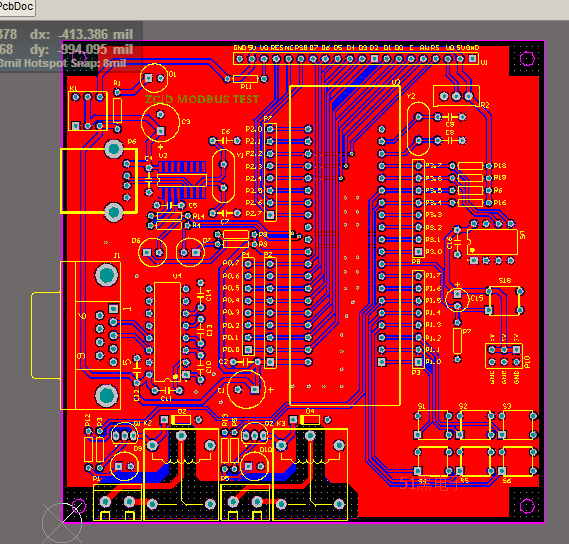Select crystal Y2 outline
Screen dimensions: 569x544
(418, 128)
